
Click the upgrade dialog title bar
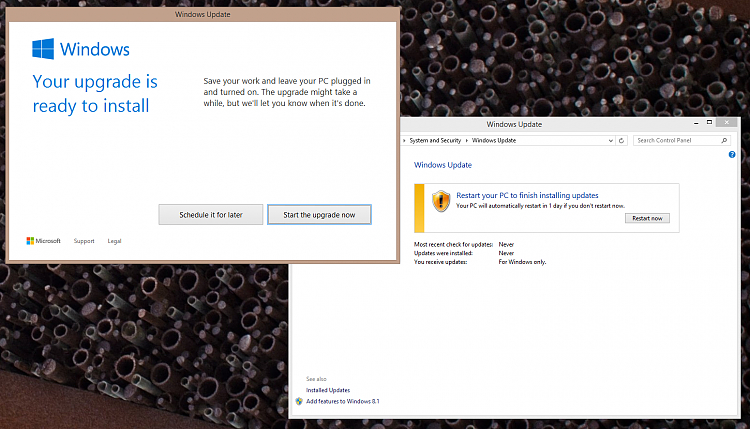(202, 14)
